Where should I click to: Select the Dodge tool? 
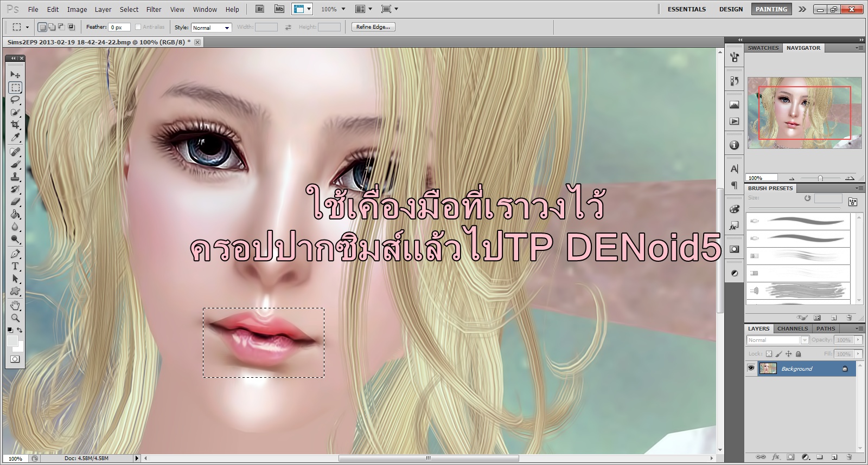click(15, 239)
